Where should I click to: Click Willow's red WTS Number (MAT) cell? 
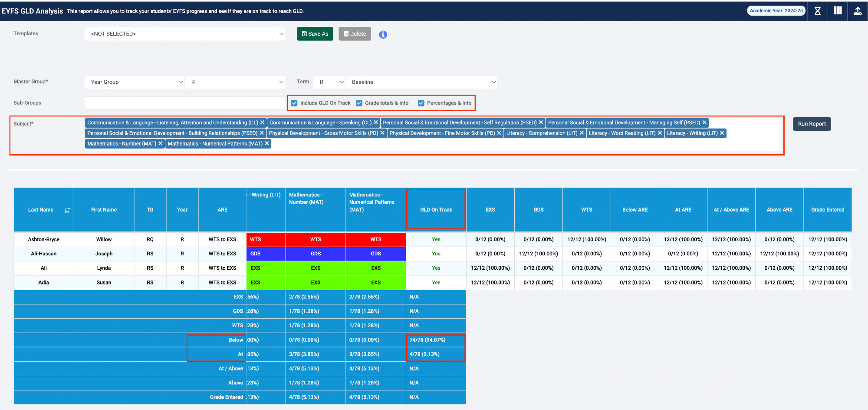point(316,239)
